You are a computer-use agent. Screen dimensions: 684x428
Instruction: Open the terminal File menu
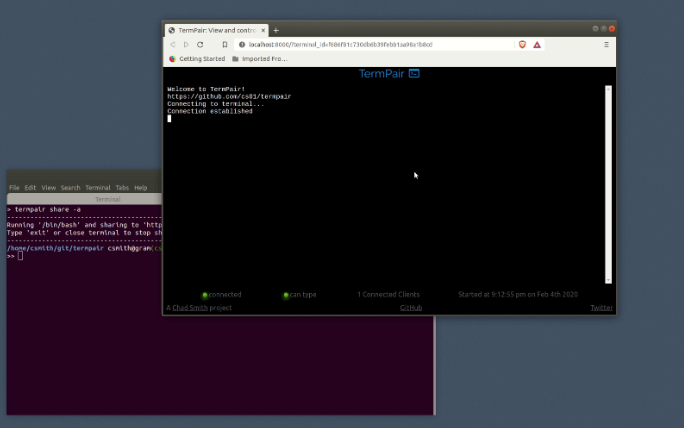pos(15,188)
